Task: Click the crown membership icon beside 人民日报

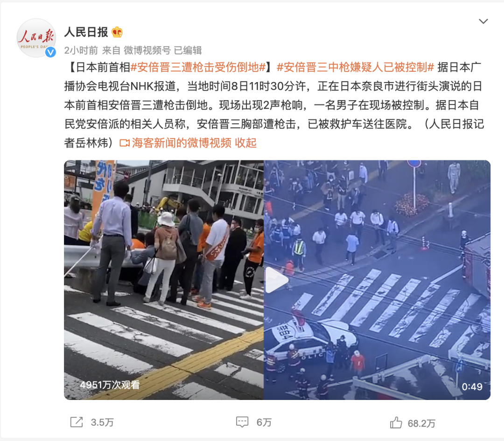Action: pos(117,32)
